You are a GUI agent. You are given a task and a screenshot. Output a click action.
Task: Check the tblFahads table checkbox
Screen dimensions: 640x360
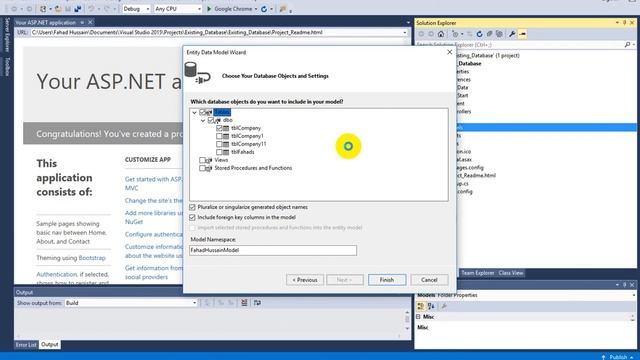(x=219, y=152)
